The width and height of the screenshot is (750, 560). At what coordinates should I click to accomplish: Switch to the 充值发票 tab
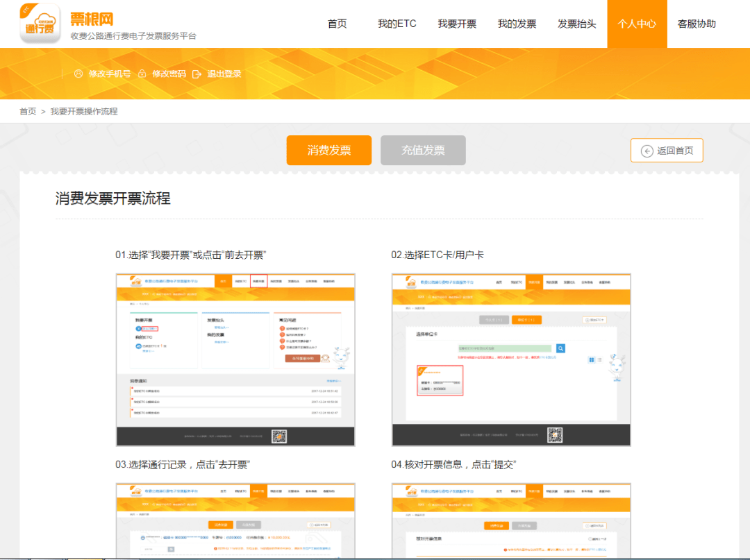coord(423,151)
